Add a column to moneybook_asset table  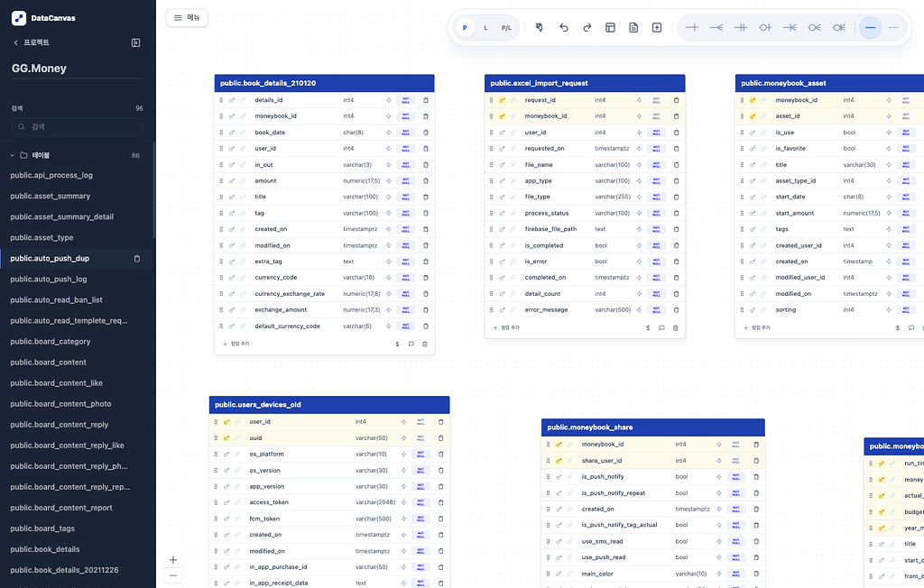point(757,327)
